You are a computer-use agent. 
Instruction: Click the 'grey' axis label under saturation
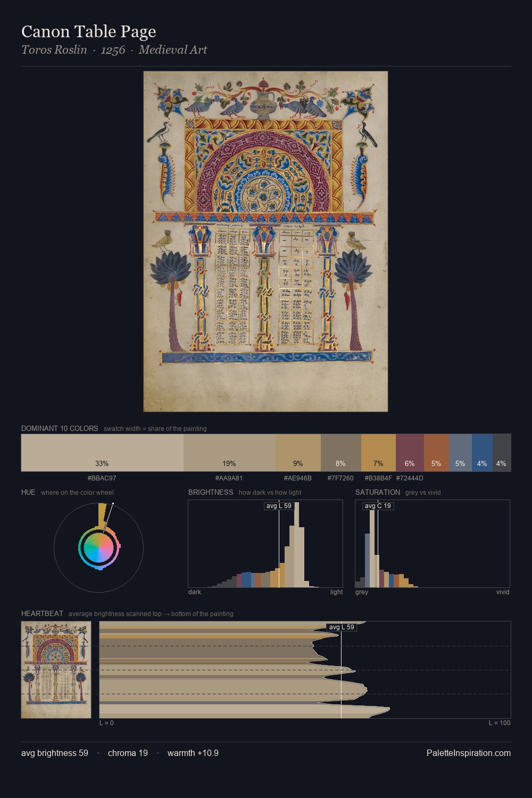point(362,592)
